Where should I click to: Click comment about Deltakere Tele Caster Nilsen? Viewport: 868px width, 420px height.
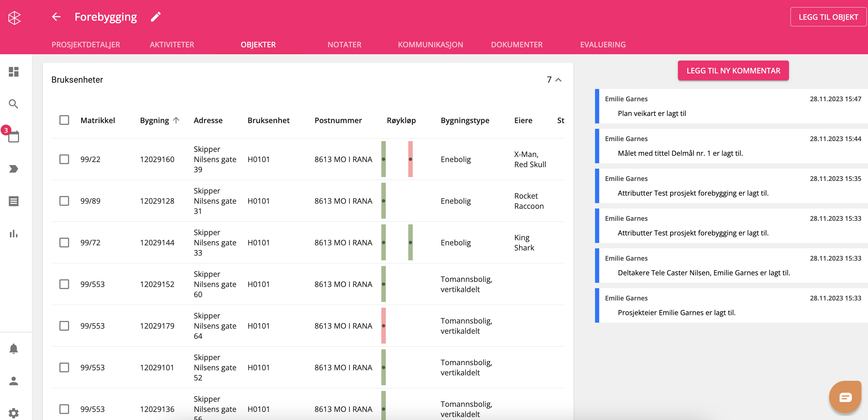(x=704, y=273)
